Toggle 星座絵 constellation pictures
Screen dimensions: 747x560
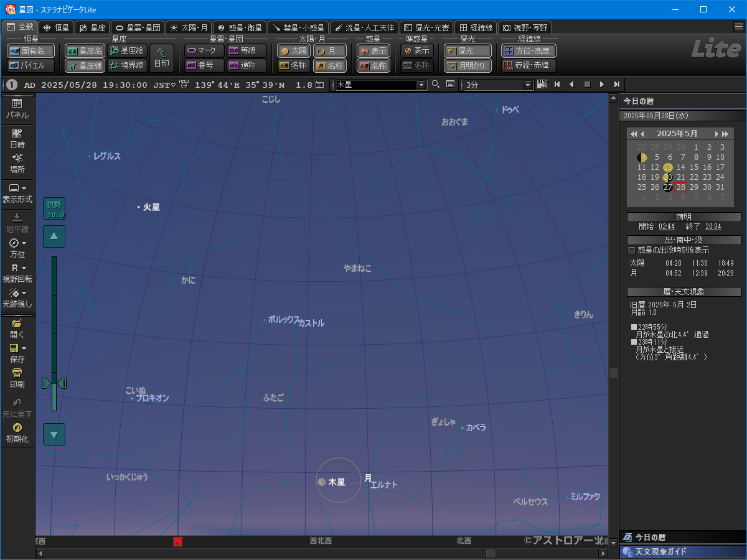click(128, 51)
